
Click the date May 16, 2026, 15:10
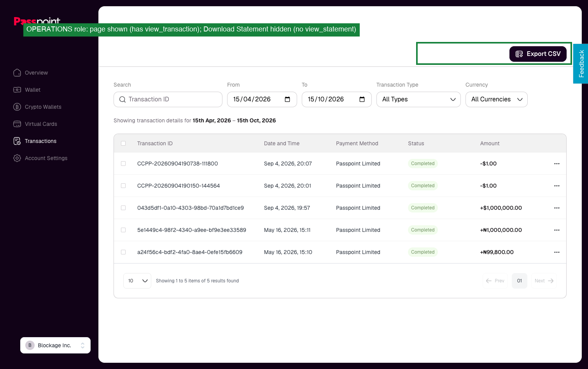[x=288, y=252]
